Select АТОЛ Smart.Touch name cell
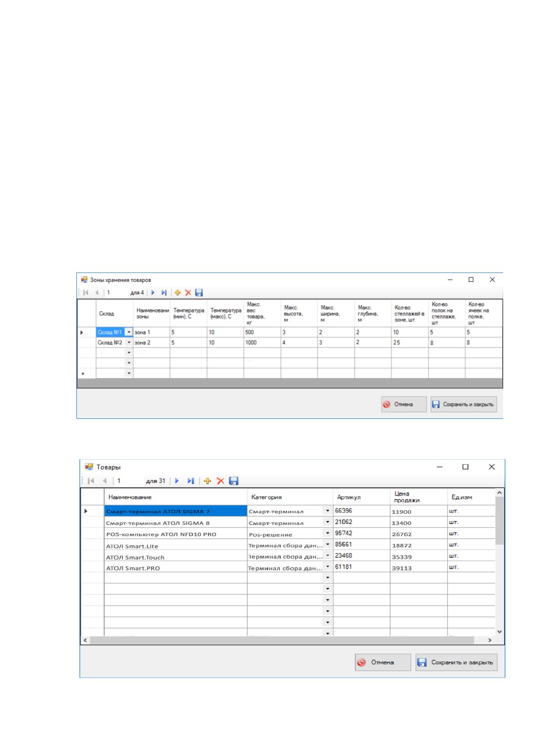Viewport: 535px width, 756px height. coord(176,557)
